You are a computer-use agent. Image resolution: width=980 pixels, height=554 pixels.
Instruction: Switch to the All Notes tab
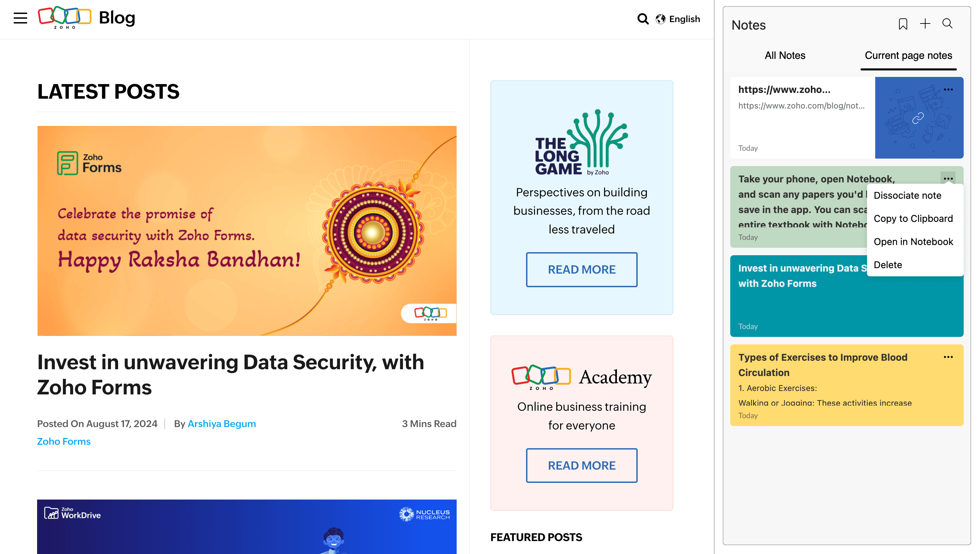point(785,55)
